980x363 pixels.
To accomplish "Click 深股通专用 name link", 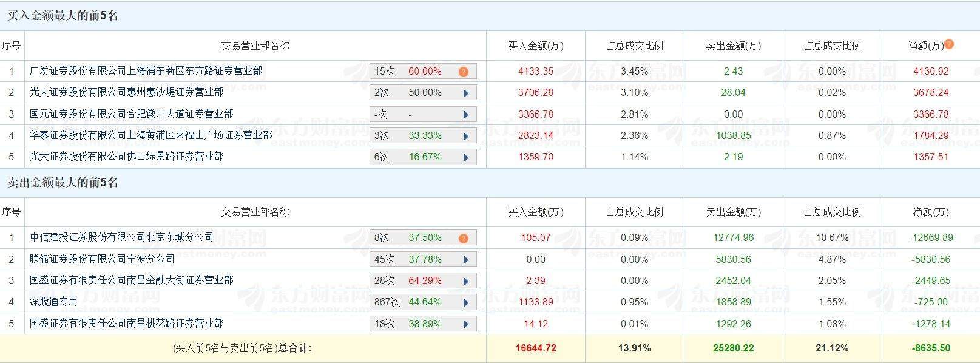I will point(53,302).
